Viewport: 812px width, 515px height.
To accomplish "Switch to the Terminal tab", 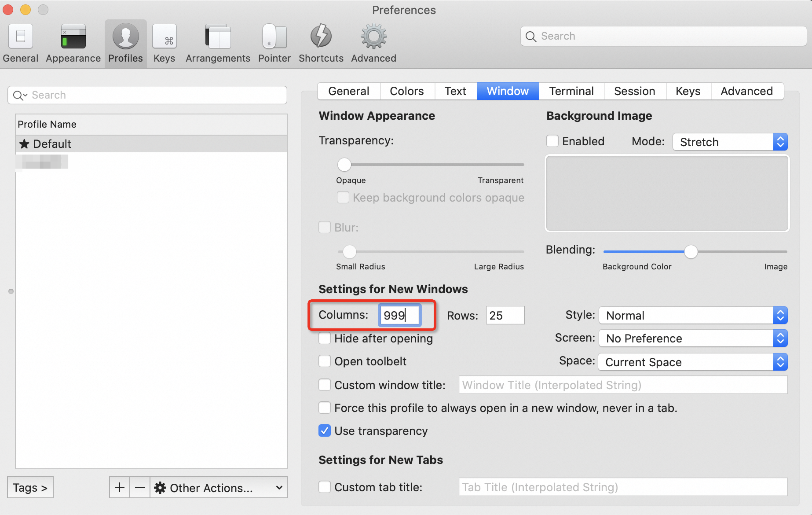I will [571, 91].
